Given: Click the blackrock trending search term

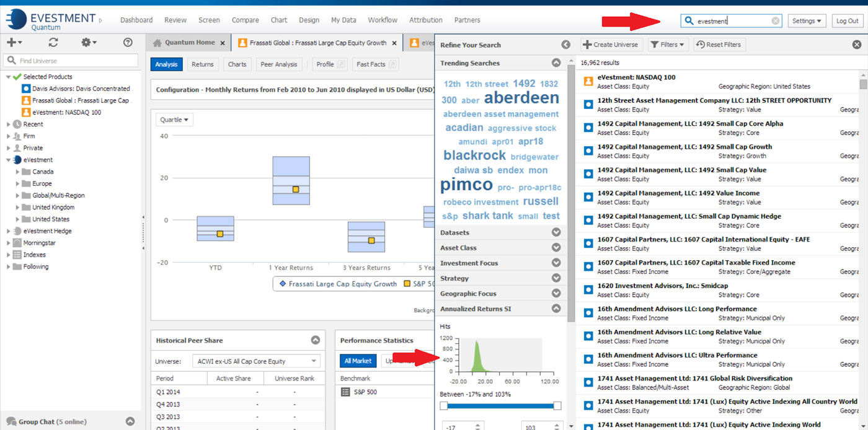Looking at the screenshot, I should click(475, 156).
